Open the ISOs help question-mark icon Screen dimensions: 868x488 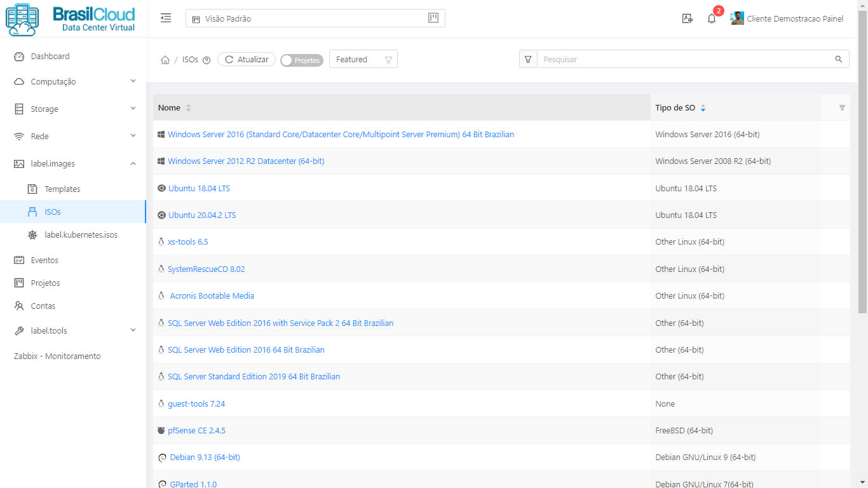tap(207, 60)
